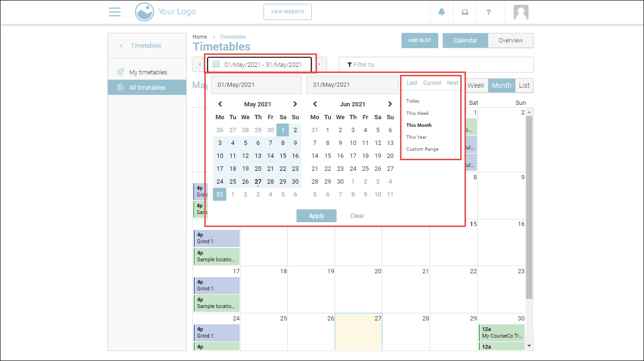The image size is (644, 361).
Task: Switch to the Overview view toggle
Action: [x=510, y=41]
